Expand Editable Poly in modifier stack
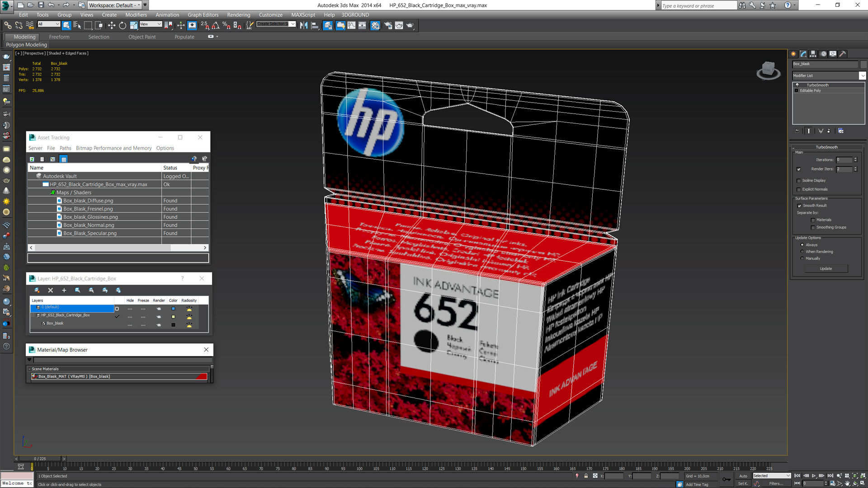 [x=797, y=91]
